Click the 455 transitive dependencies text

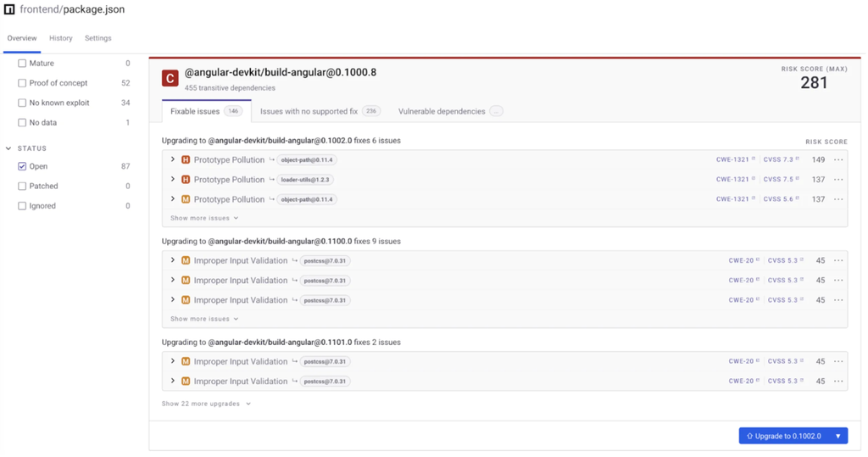click(230, 88)
